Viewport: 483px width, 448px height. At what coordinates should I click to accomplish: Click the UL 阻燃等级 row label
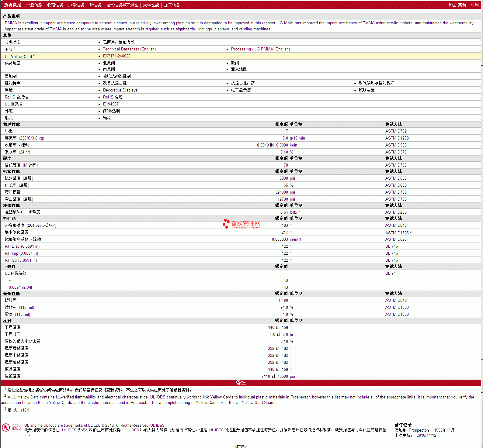(x=16, y=273)
